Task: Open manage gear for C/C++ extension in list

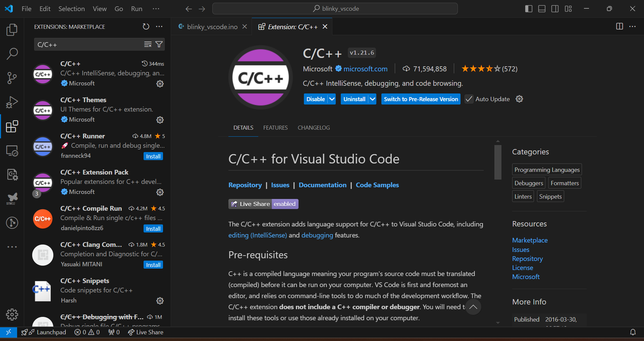Action: 160,84
